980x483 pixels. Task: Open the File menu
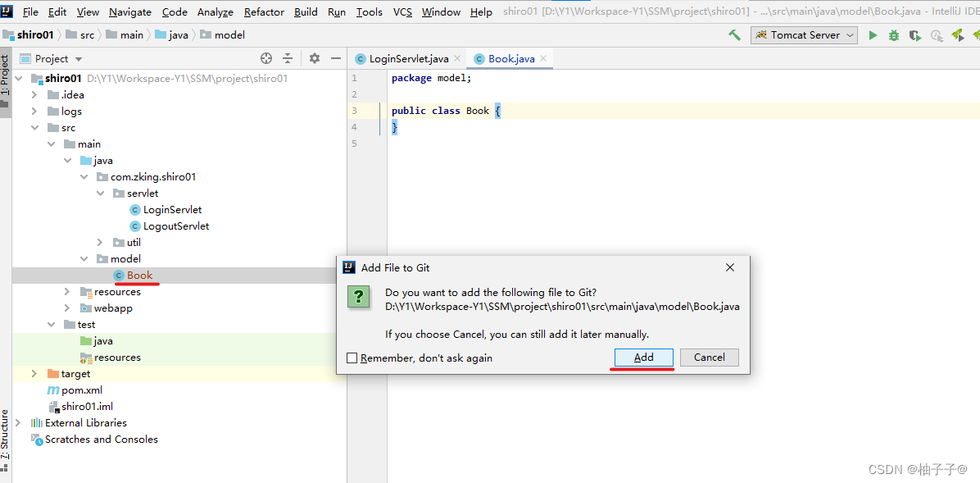pyautogui.click(x=30, y=11)
